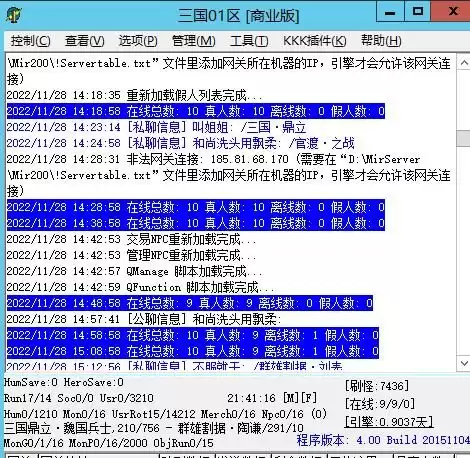Open the 查看(V) menu

tap(85, 41)
